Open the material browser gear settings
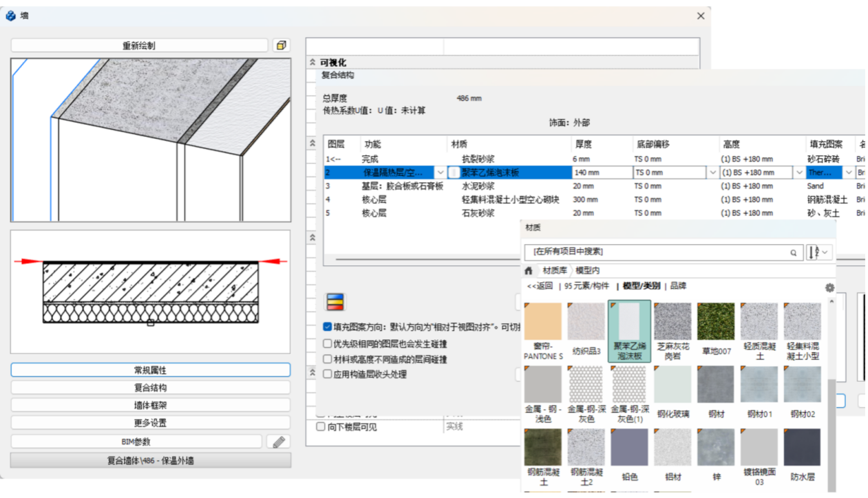Viewport: 868px width, 498px height. click(x=829, y=288)
